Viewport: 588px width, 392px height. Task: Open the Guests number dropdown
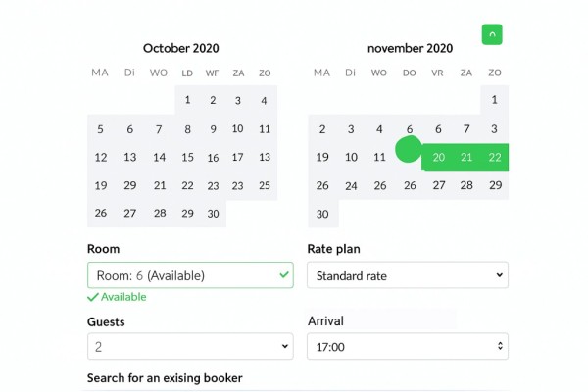(x=190, y=346)
